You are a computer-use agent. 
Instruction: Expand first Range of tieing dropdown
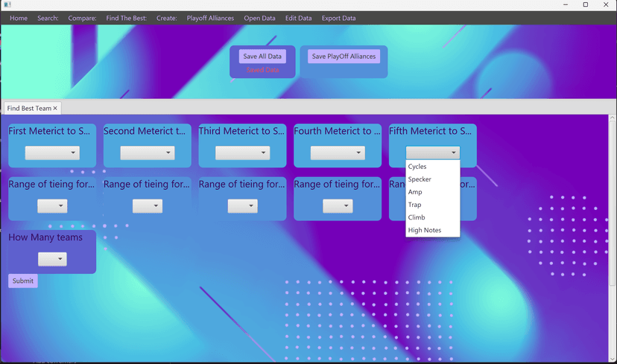52,206
